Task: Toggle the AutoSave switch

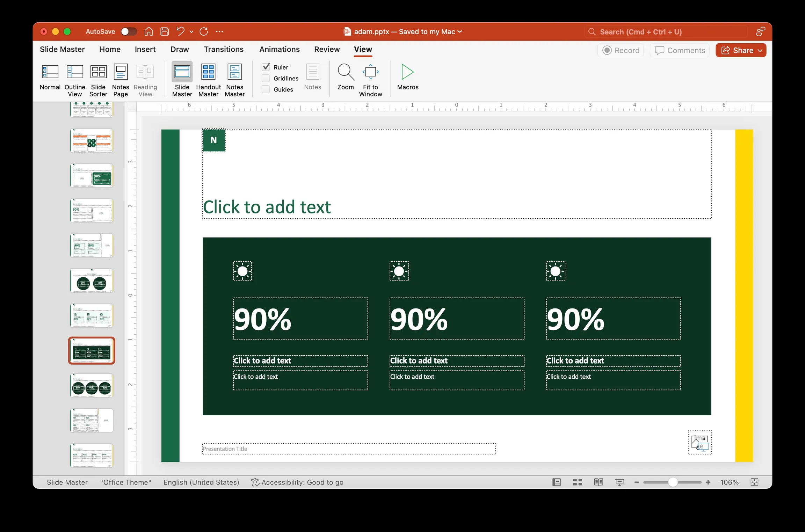Action: pos(129,31)
